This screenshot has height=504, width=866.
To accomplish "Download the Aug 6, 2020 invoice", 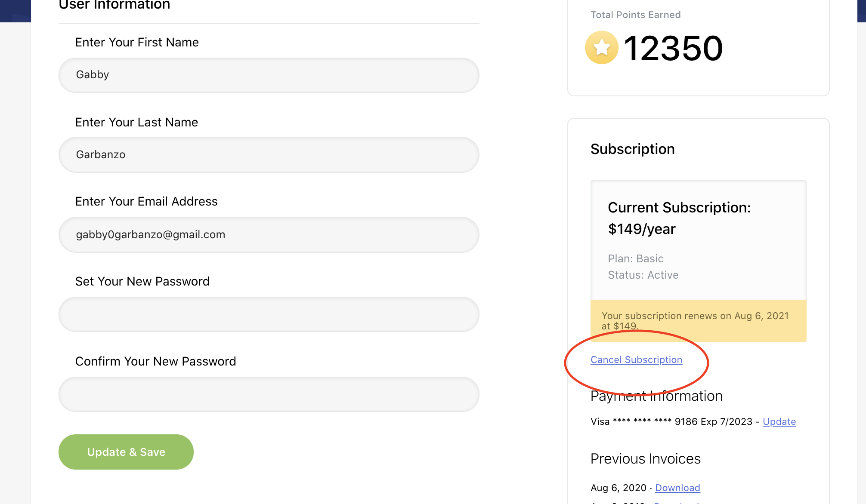I will tap(678, 488).
